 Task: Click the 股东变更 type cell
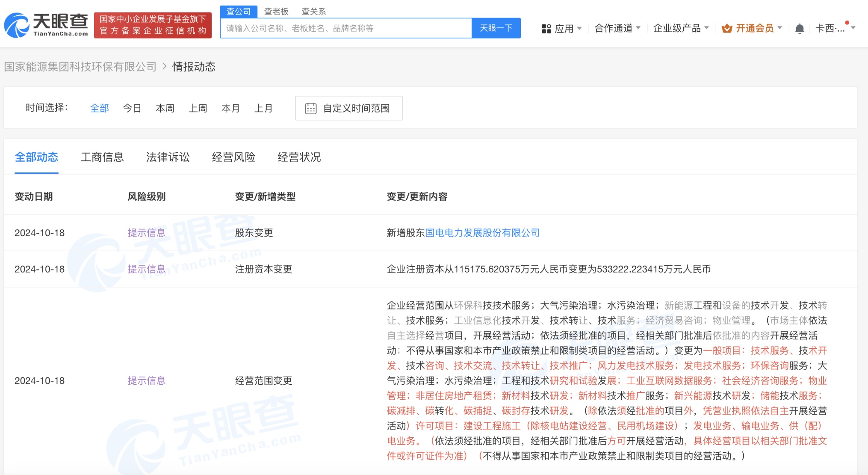(x=254, y=233)
